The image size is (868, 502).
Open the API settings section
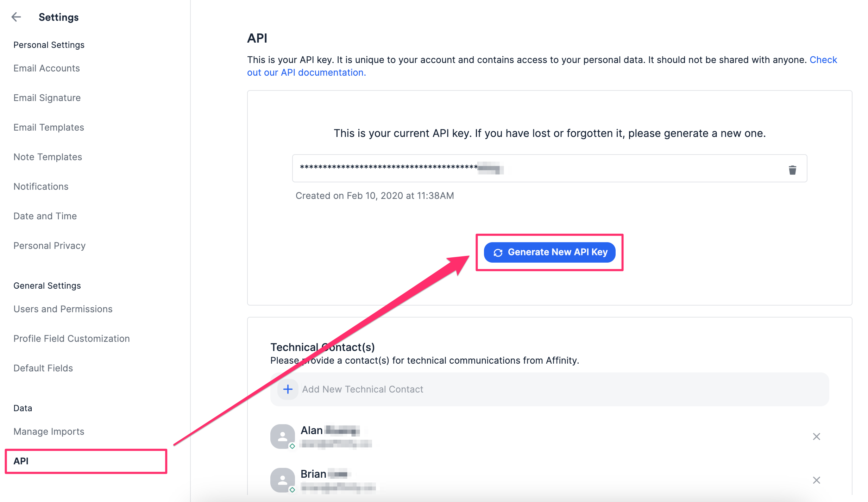point(20,461)
